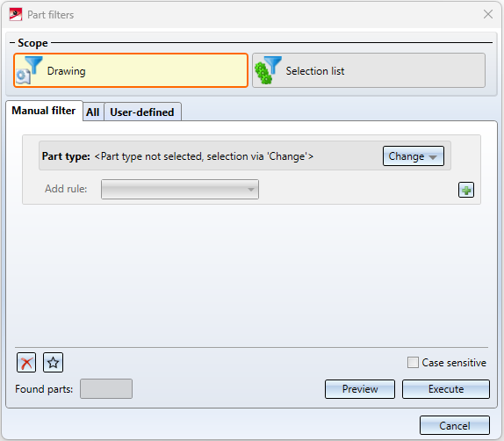Click the Drawing funnel icon
The width and height of the screenshot is (504, 441).
(30, 70)
